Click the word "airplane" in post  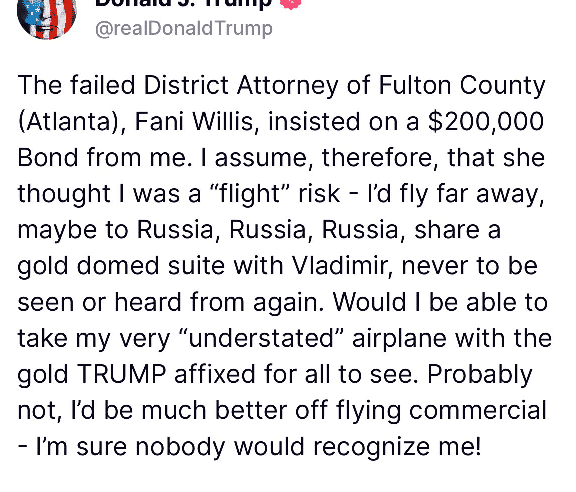[399, 339]
